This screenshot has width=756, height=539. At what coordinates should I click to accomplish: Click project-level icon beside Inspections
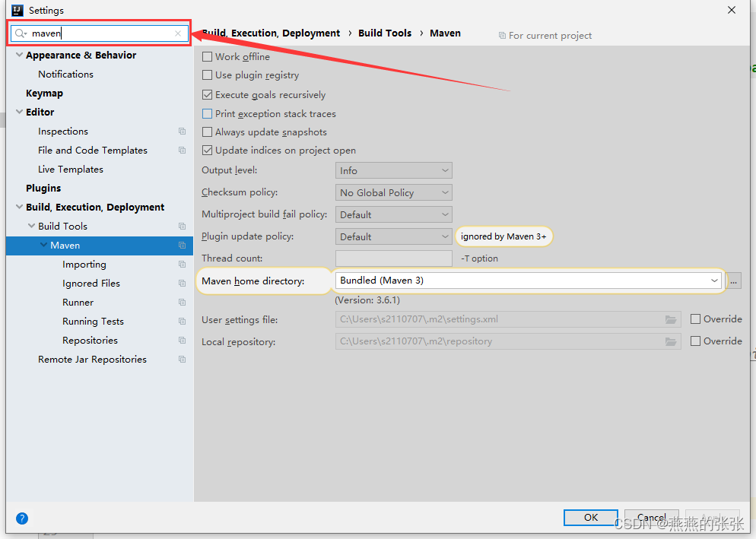click(182, 131)
